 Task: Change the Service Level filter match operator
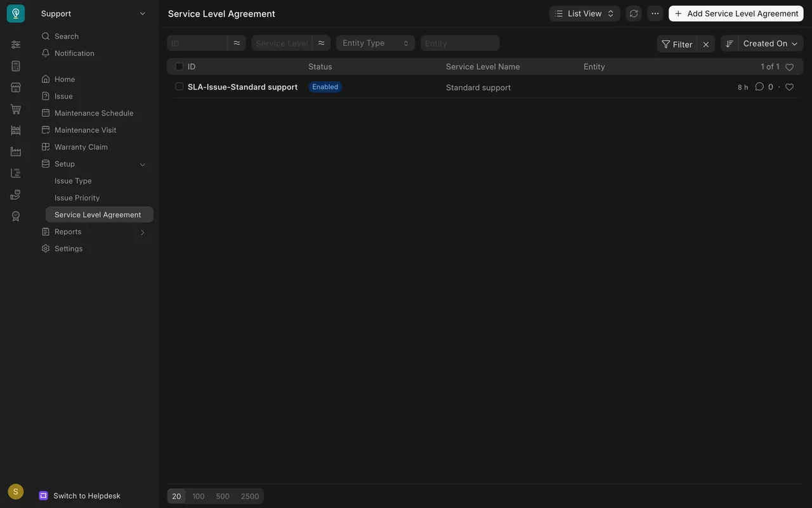(x=321, y=43)
